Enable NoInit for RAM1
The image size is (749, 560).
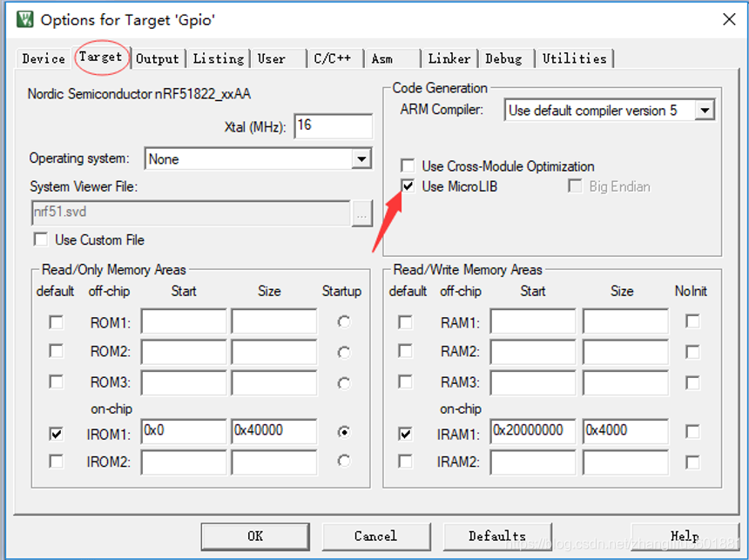(x=692, y=321)
